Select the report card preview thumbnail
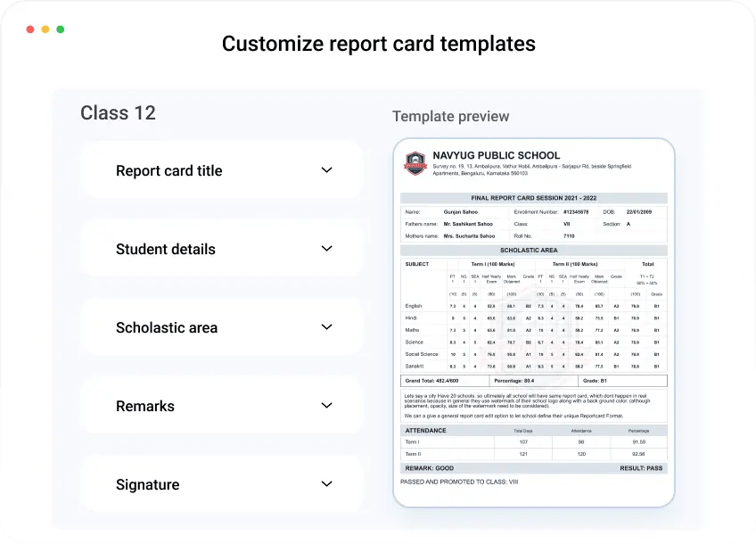 [532, 321]
